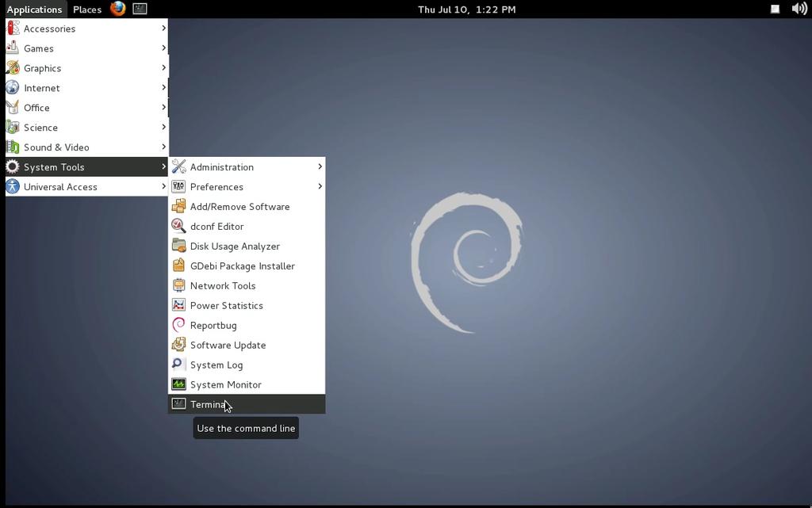Screen dimensions: 812x508
Task: Launch Firefox from the top panel icon
Action: (x=118, y=9)
